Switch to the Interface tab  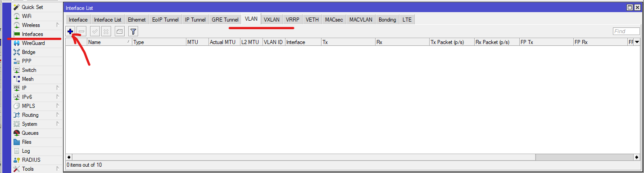click(78, 20)
